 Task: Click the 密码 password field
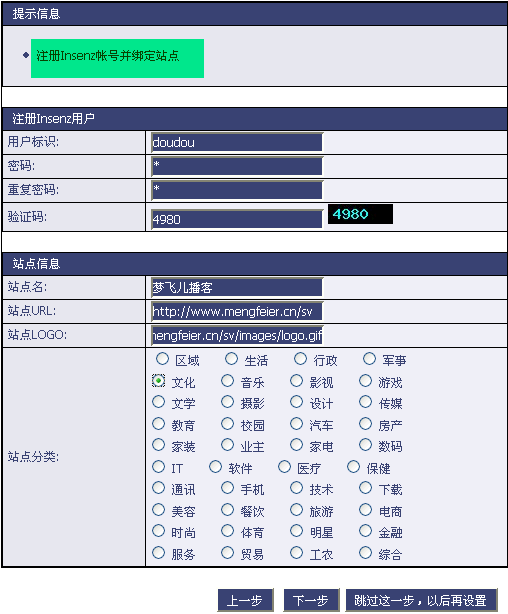pos(237,166)
